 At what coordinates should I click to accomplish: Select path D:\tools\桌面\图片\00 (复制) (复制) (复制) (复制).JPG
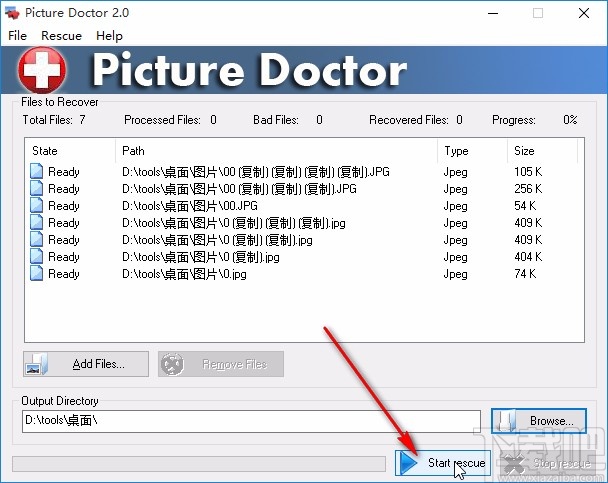tap(256, 171)
